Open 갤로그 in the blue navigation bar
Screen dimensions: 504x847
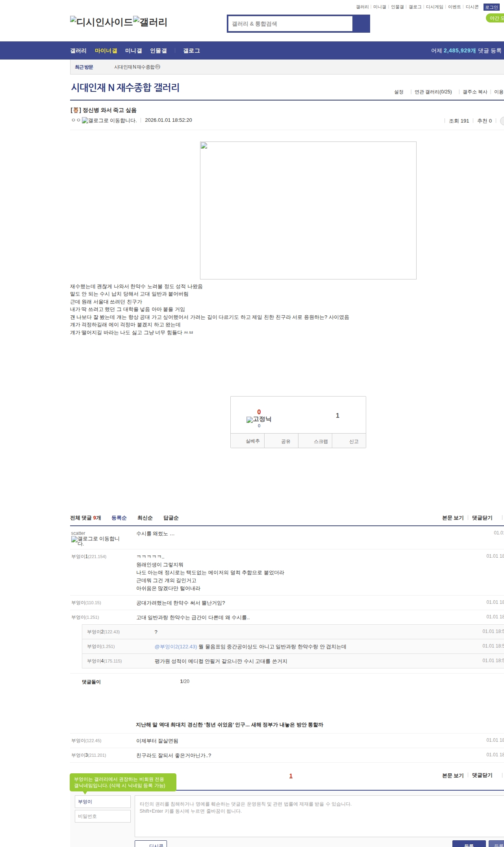[x=191, y=51]
